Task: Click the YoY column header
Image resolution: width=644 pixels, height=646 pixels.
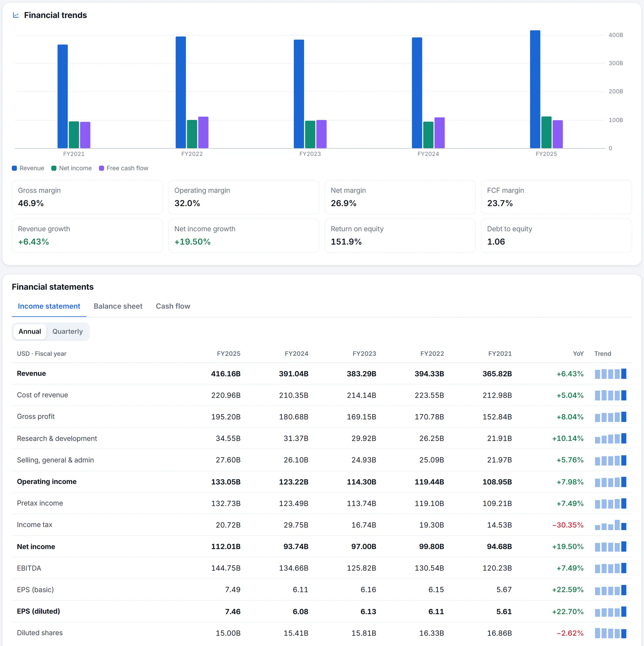Action: coord(578,354)
